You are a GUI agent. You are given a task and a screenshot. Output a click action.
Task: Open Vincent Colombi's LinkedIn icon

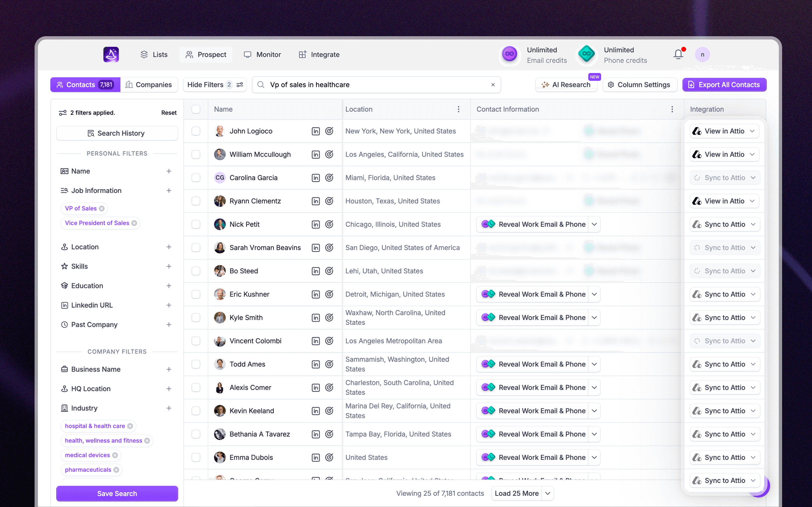pos(315,341)
